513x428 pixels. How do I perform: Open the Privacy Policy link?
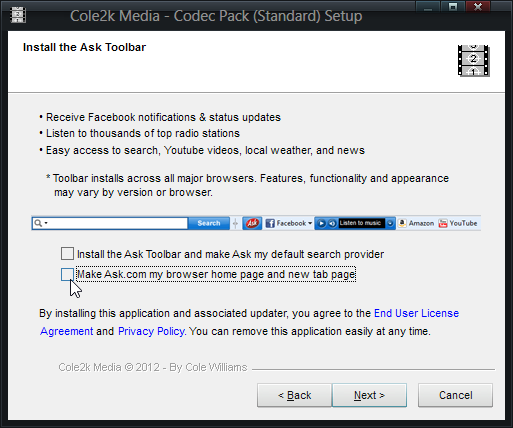[151, 331]
